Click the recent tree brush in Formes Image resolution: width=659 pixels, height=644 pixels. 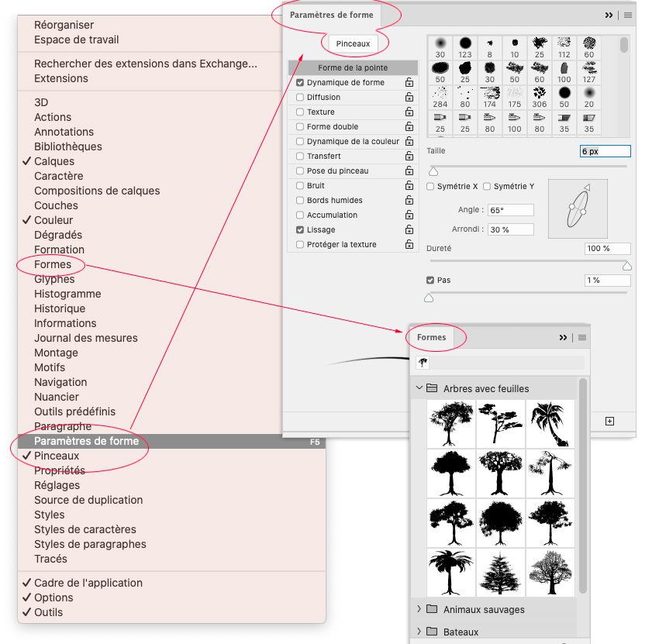pos(423,363)
